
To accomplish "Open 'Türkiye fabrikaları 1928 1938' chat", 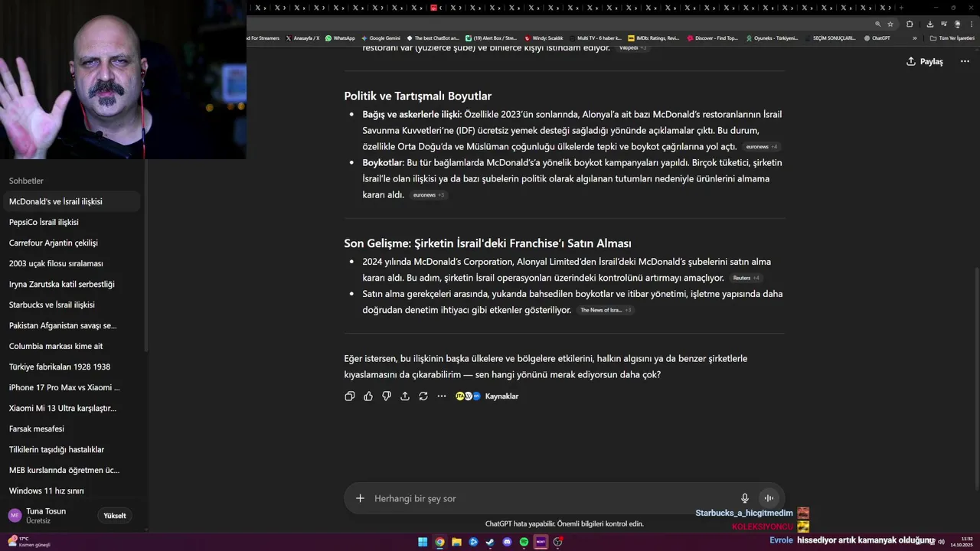I will click(x=70, y=367).
